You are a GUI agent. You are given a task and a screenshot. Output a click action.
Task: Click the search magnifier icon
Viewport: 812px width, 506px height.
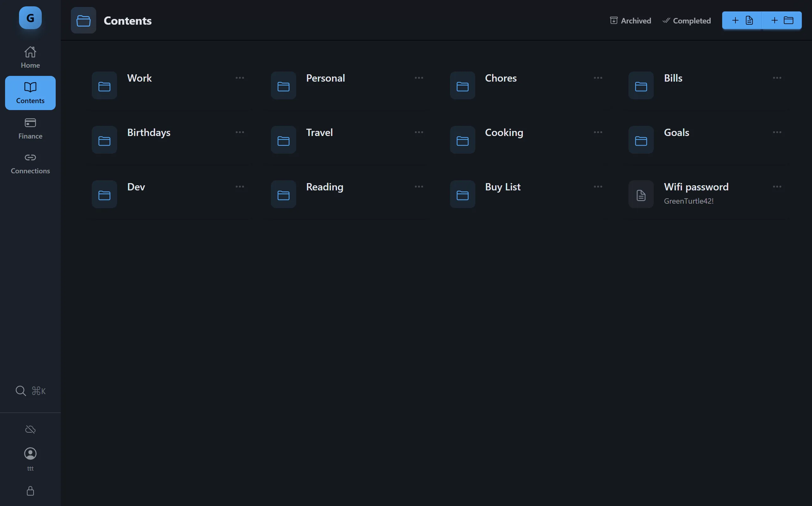point(21,391)
